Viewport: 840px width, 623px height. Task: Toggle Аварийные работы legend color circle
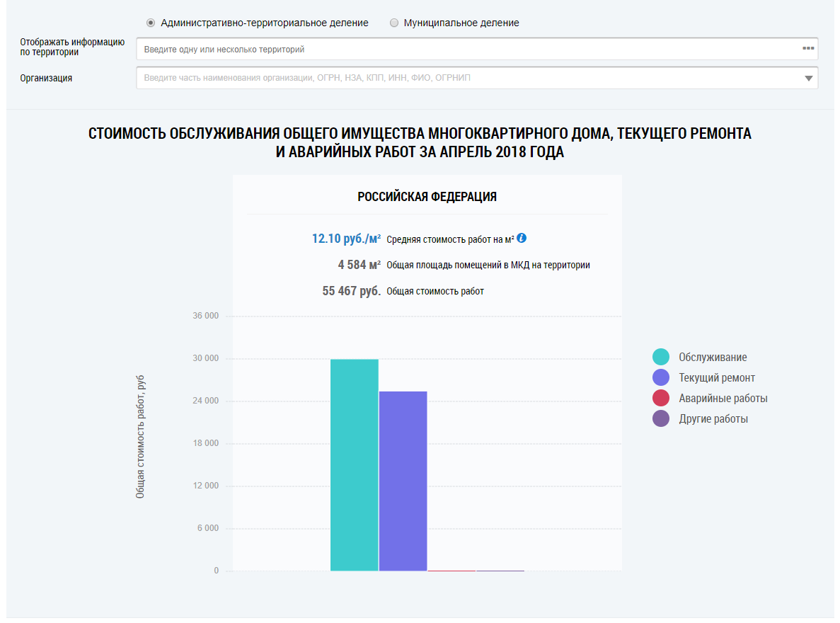661,398
